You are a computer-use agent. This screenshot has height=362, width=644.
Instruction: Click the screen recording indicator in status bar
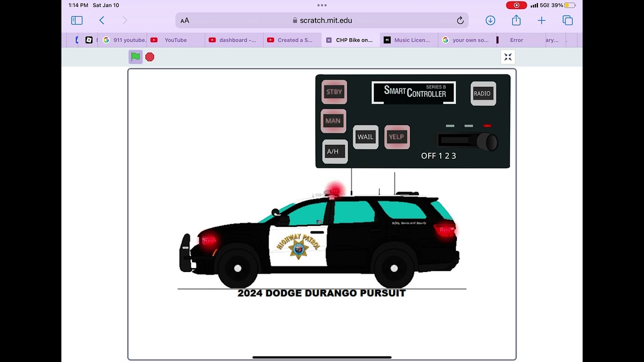tap(516, 5)
